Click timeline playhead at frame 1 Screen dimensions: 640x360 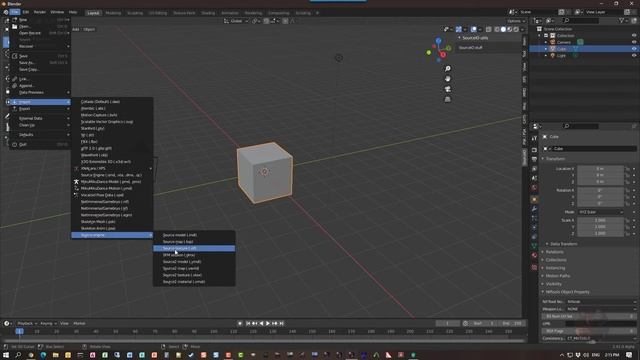tap(19, 331)
